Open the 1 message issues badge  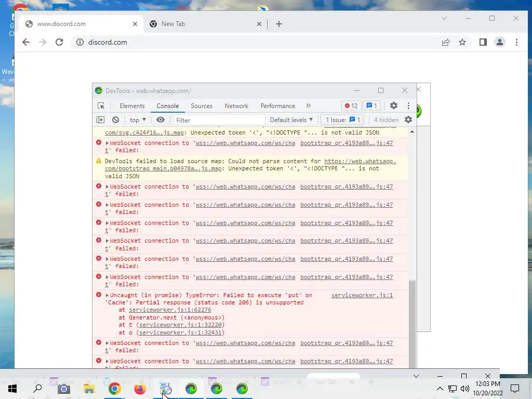point(372,105)
